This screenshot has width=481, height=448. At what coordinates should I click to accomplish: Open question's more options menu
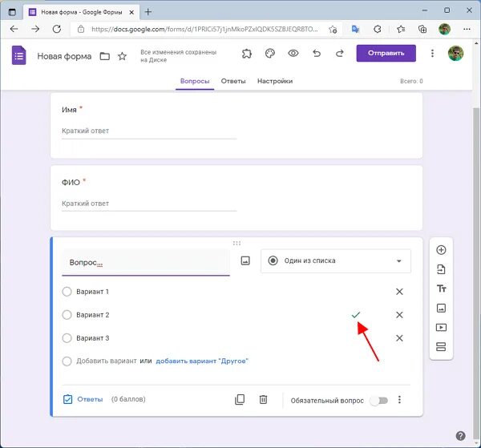[399, 400]
